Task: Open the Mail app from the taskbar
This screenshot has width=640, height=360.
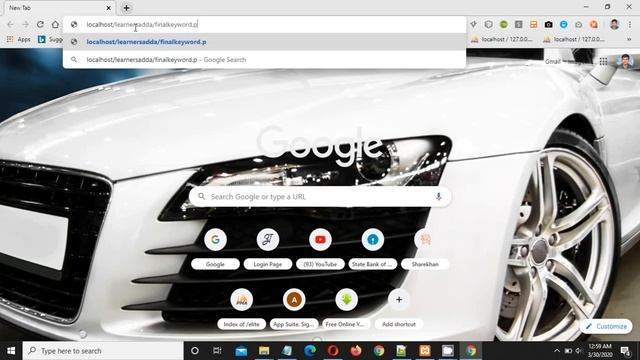Action: [x=241, y=351]
